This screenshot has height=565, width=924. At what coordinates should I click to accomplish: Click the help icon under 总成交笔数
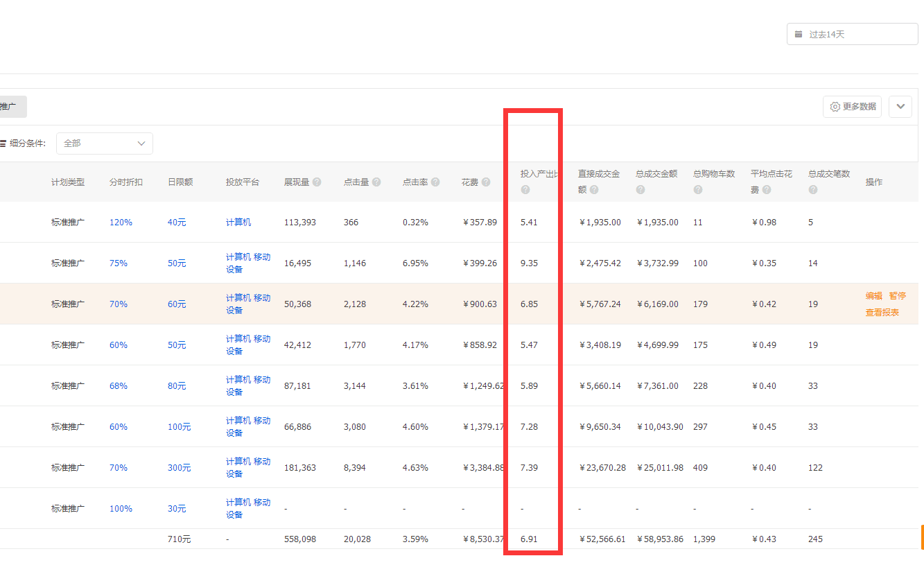[813, 190]
